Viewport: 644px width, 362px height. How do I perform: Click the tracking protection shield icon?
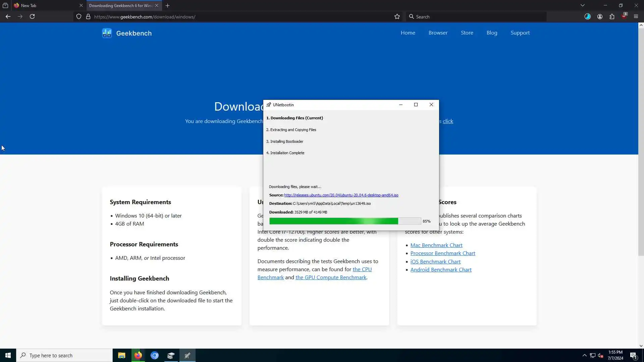click(x=79, y=17)
